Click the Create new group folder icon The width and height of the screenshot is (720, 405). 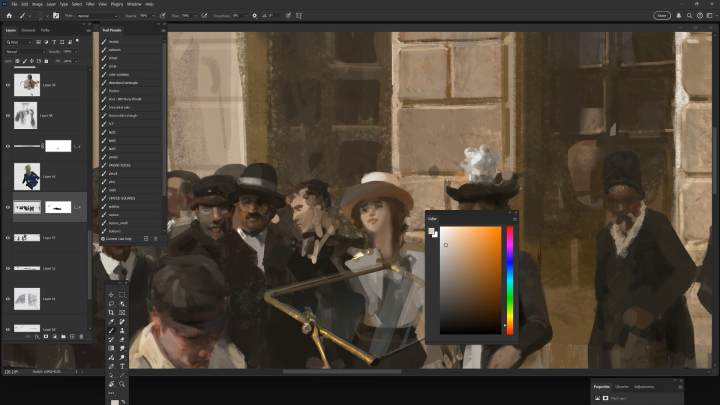63,337
